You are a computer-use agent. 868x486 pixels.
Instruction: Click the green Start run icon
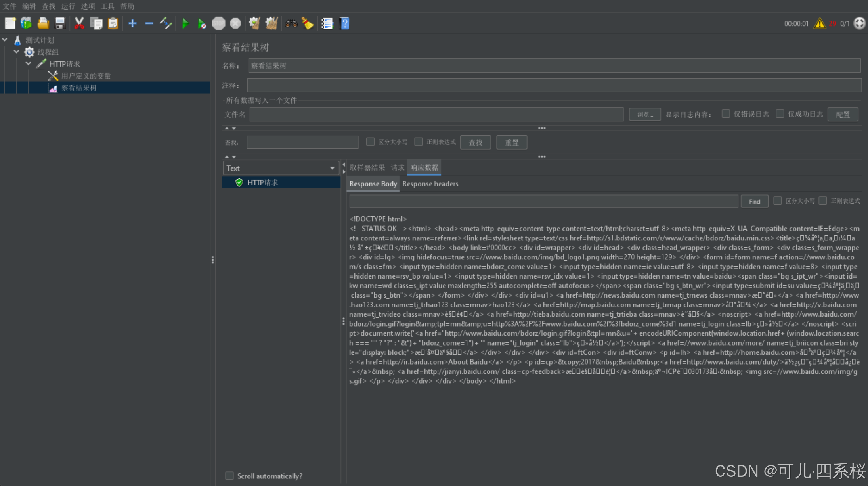pos(185,24)
